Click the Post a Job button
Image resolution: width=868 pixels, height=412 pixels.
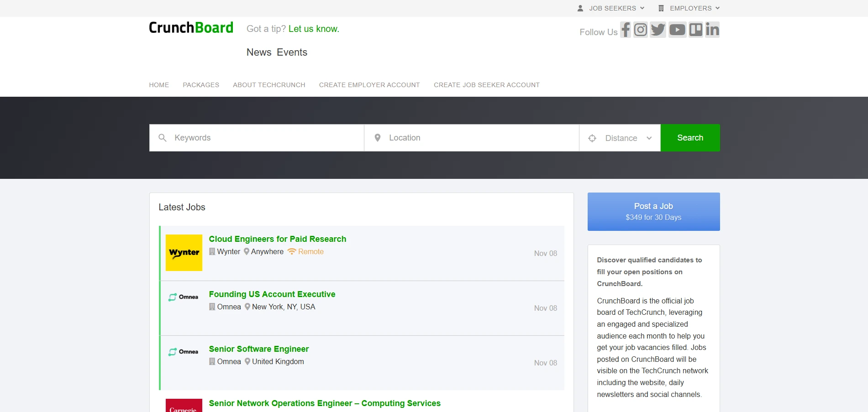(x=654, y=212)
